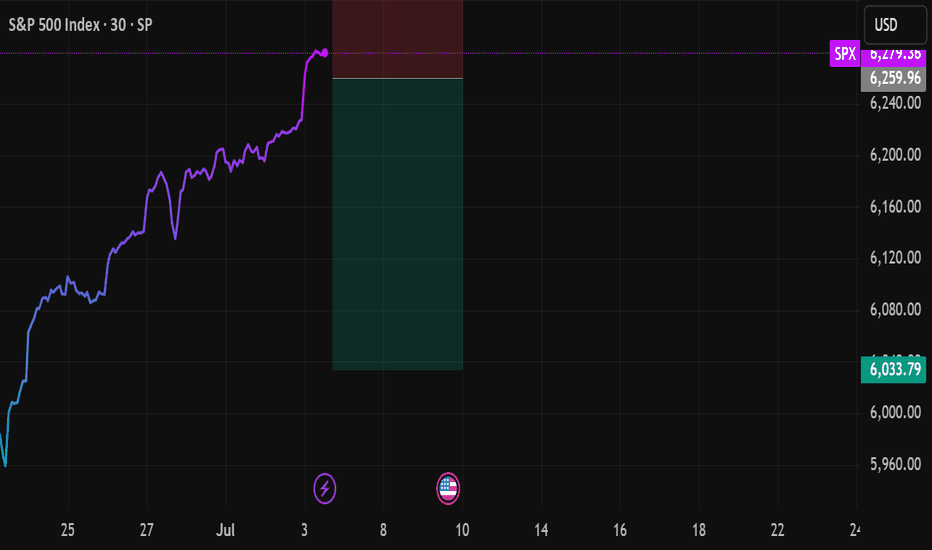Click the 6,200.00 price axis label

895,155
